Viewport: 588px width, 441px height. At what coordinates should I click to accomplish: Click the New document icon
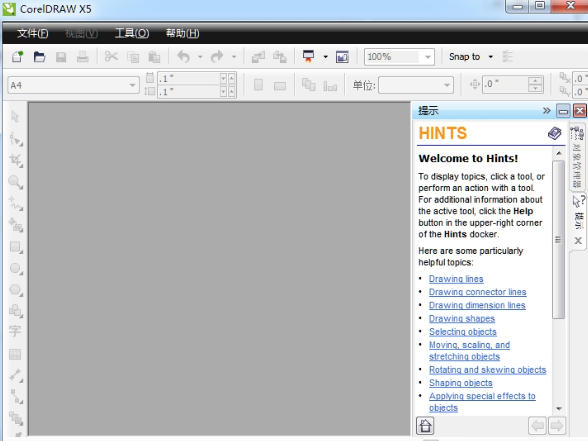pyautogui.click(x=17, y=57)
